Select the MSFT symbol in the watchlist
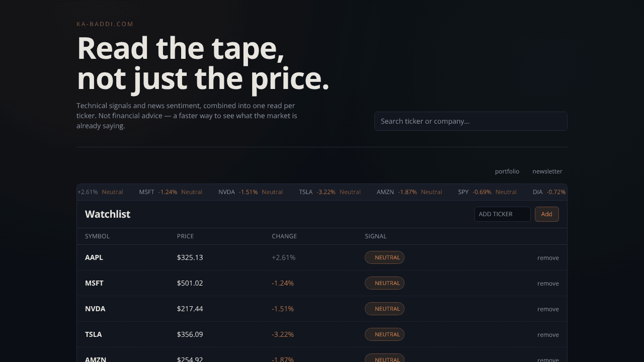Image resolution: width=644 pixels, height=362 pixels. coord(94,283)
